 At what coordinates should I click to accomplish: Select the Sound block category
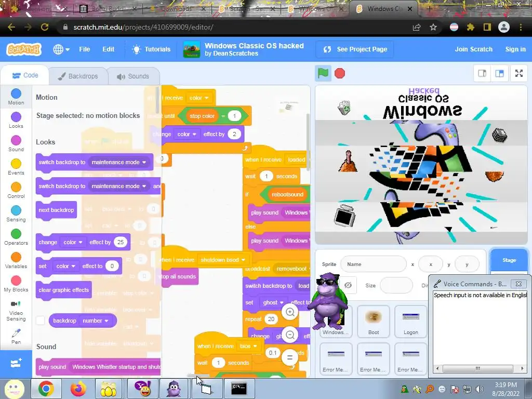click(x=16, y=143)
